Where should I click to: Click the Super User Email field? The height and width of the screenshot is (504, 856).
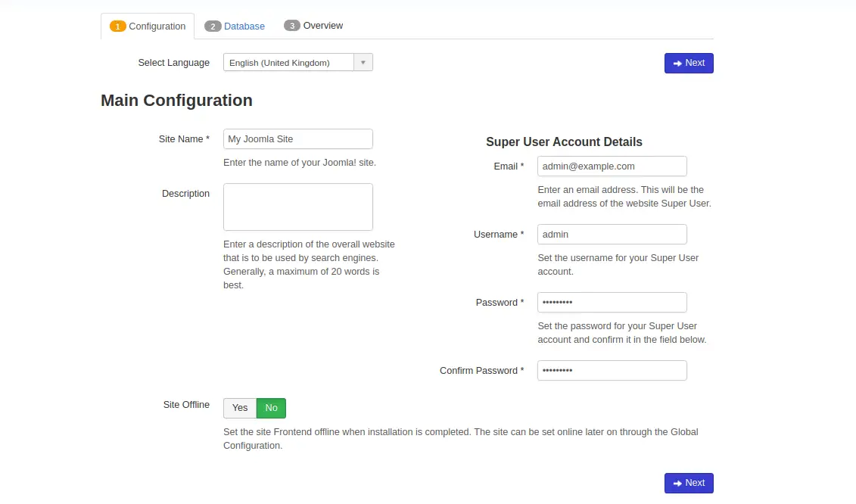[x=612, y=166]
